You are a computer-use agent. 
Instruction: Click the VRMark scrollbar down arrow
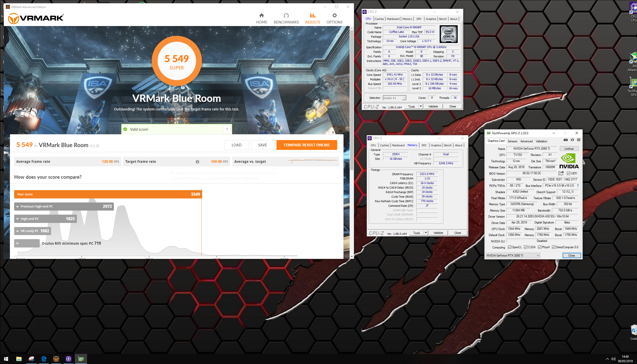coord(352,257)
